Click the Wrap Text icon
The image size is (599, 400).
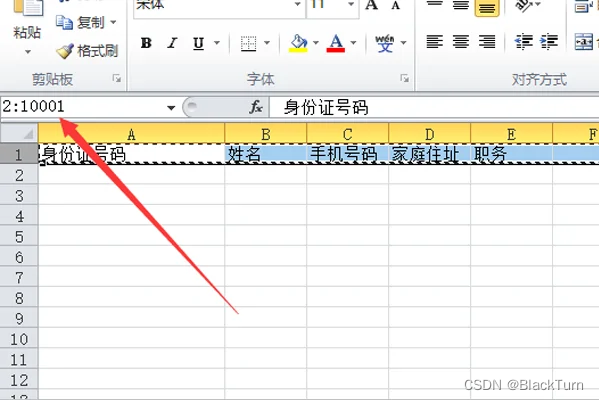(583, 6)
